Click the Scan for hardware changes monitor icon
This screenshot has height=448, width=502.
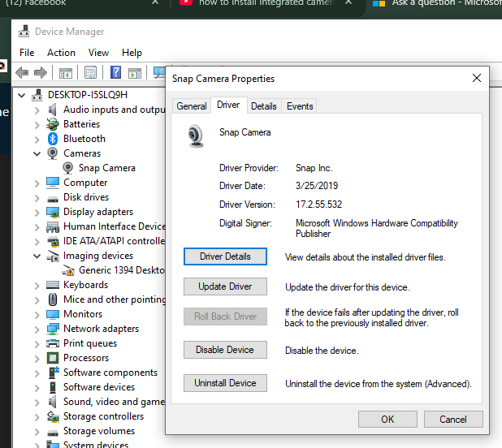pos(159,72)
